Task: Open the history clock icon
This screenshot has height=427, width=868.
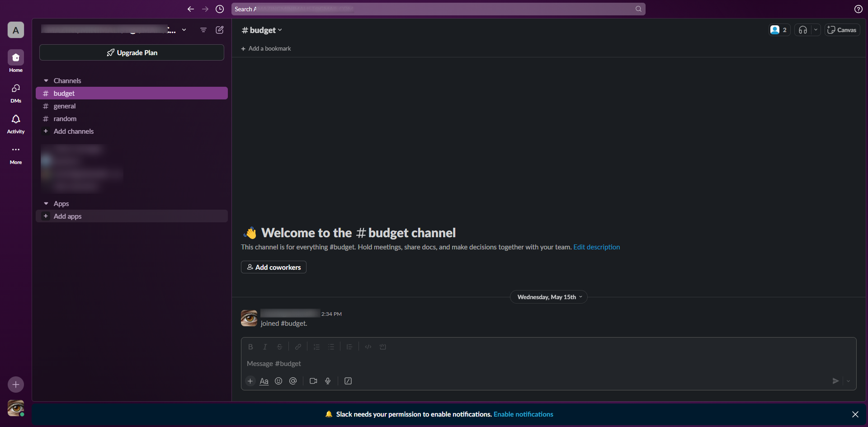Action: (220, 9)
